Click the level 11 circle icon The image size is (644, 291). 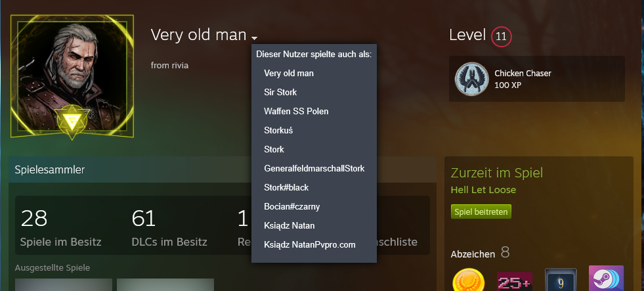click(501, 37)
